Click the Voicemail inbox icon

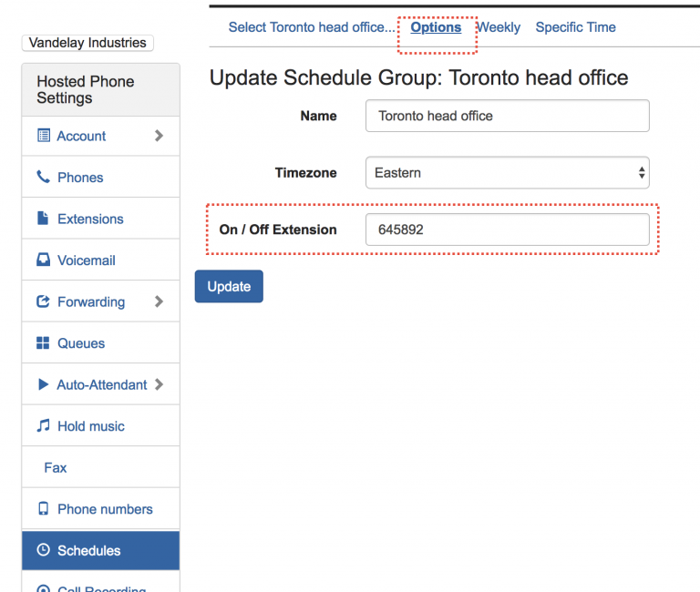[x=43, y=260]
